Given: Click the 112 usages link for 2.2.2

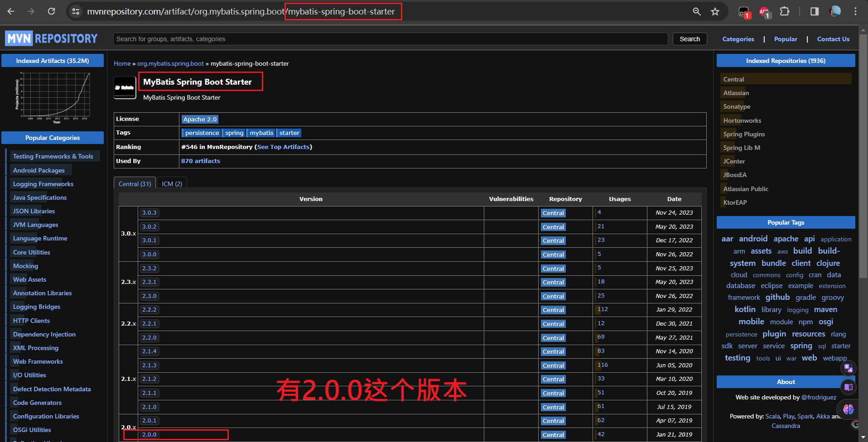Looking at the screenshot, I should coord(603,309).
